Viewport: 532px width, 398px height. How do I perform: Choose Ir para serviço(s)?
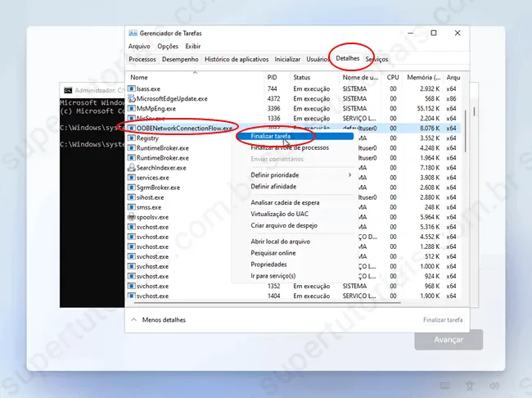click(273, 276)
